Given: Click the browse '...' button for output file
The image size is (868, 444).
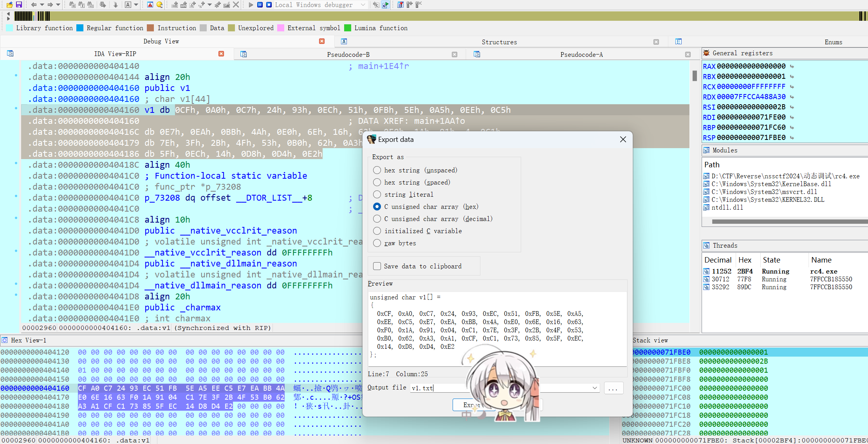Looking at the screenshot, I should 613,388.
